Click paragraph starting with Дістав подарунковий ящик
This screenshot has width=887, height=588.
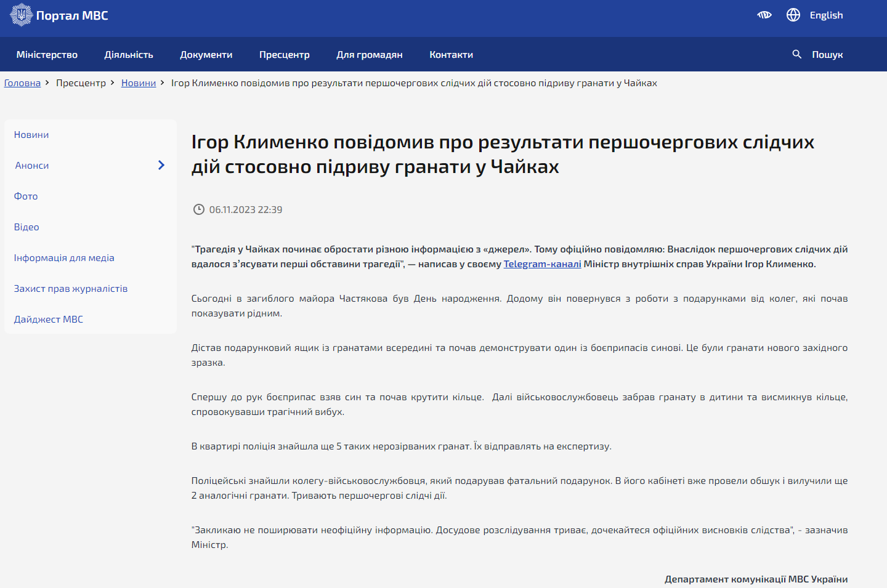(x=519, y=355)
